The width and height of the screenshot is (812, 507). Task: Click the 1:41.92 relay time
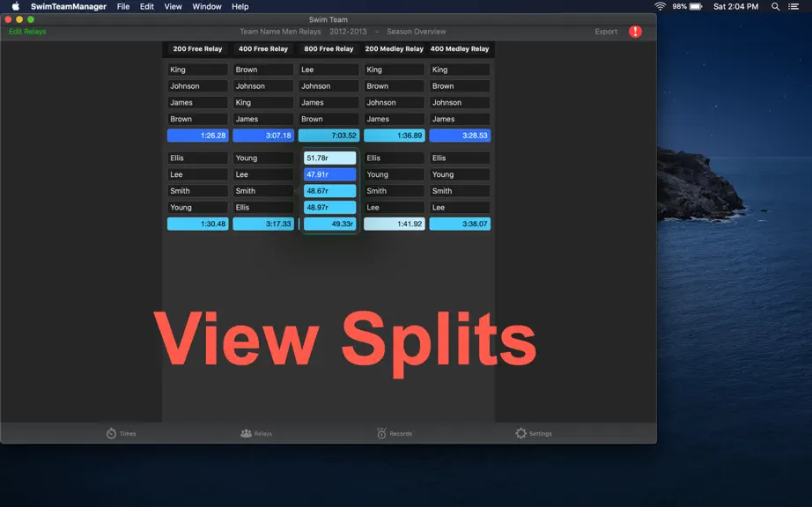pyautogui.click(x=394, y=224)
